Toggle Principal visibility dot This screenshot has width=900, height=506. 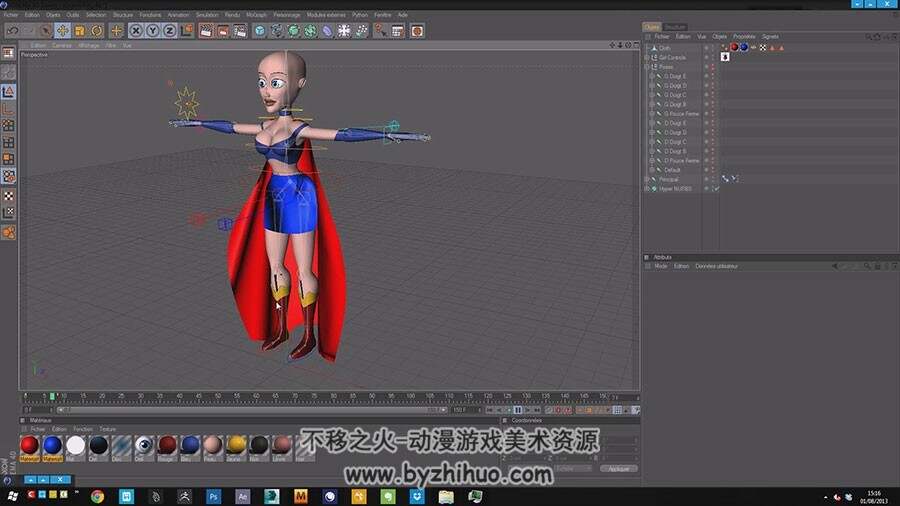coord(707,180)
